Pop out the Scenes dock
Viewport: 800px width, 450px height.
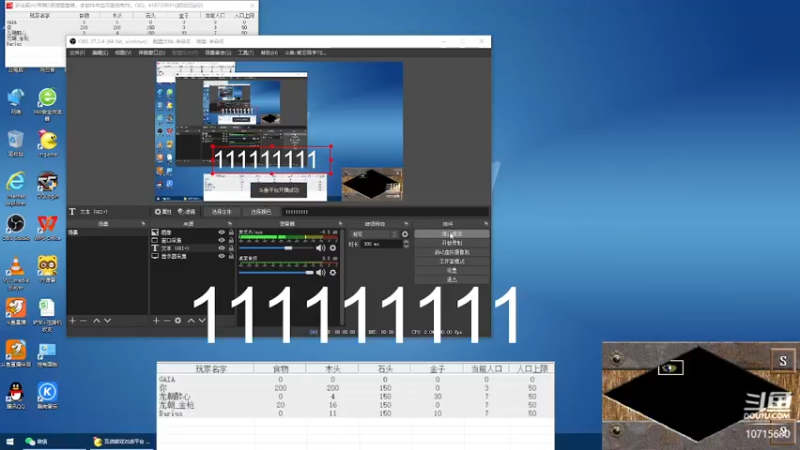point(143,224)
